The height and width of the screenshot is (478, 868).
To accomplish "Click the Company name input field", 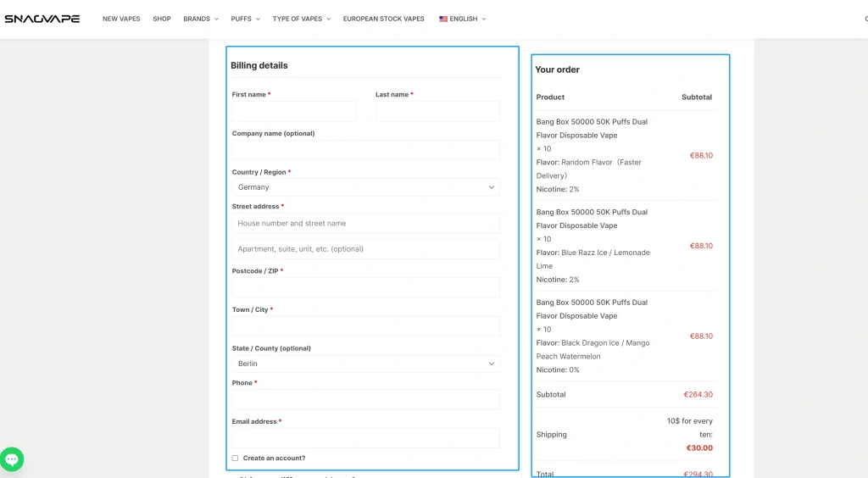I will [x=366, y=150].
